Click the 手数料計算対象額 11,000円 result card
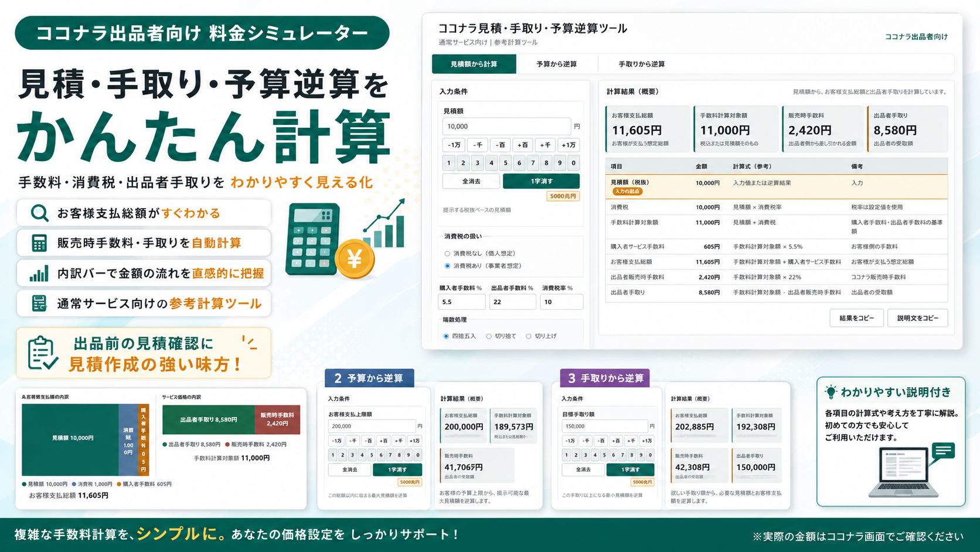 coord(736,129)
